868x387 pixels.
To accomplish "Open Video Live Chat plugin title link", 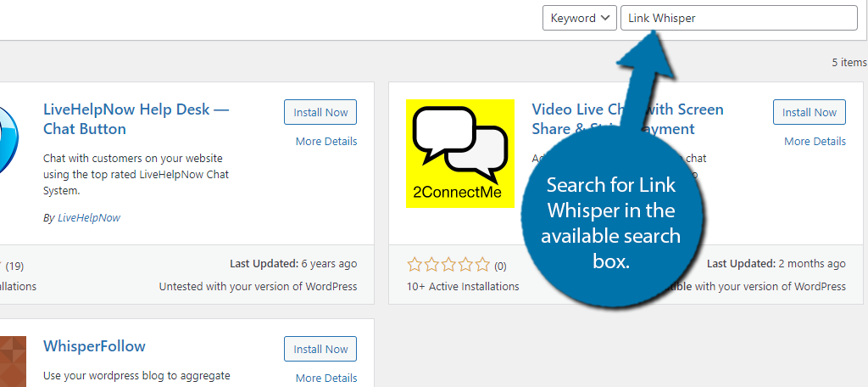I will click(628, 119).
